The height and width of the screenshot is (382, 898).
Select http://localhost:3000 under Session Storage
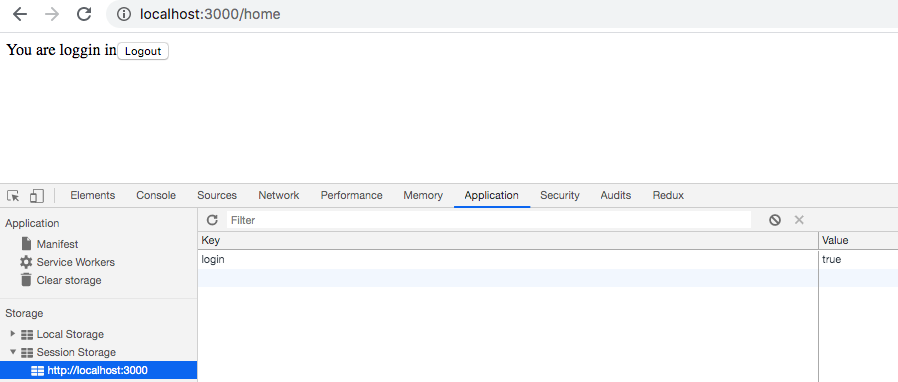tap(98, 370)
